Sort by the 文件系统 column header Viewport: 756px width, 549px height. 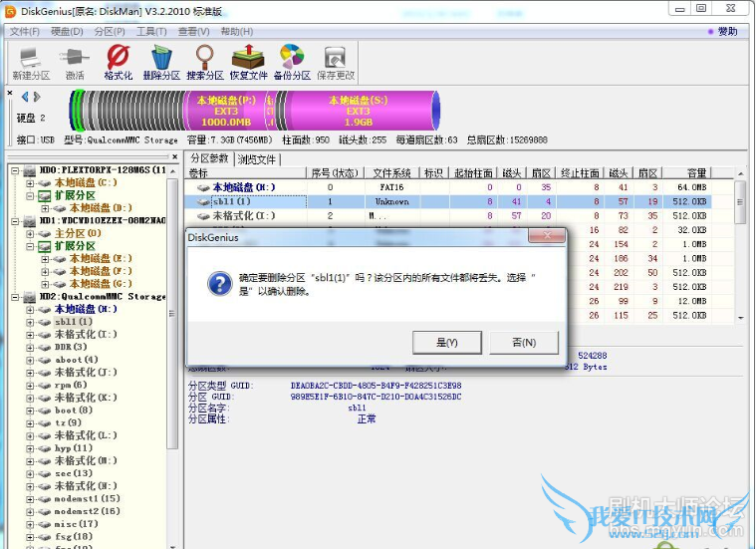tap(392, 172)
